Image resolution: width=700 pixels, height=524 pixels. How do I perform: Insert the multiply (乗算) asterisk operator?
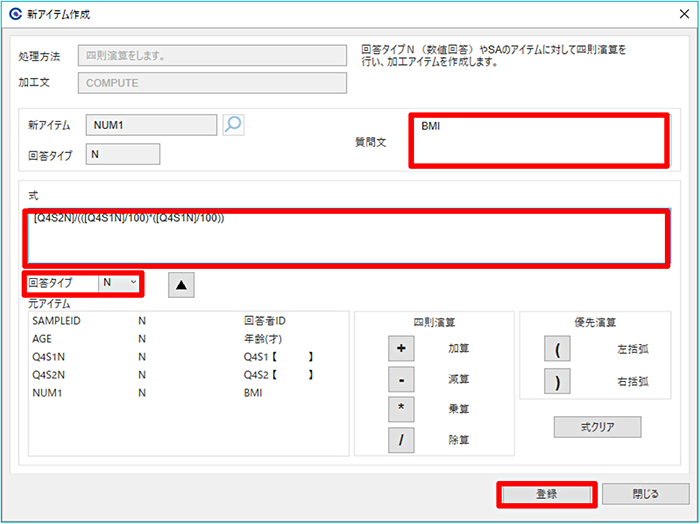tap(400, 410)
